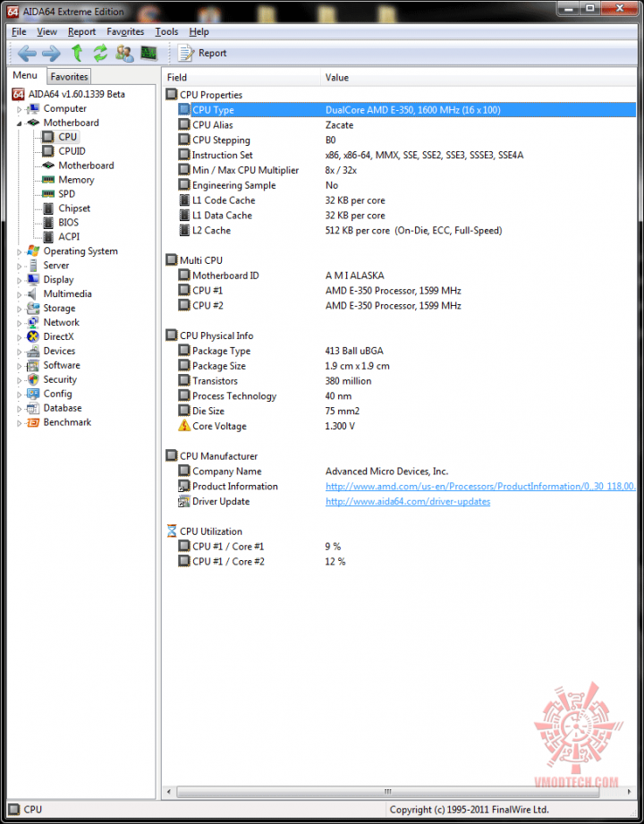Click the Software icon in tree
The image size is (644, 824).
click(x=33, y=365)
